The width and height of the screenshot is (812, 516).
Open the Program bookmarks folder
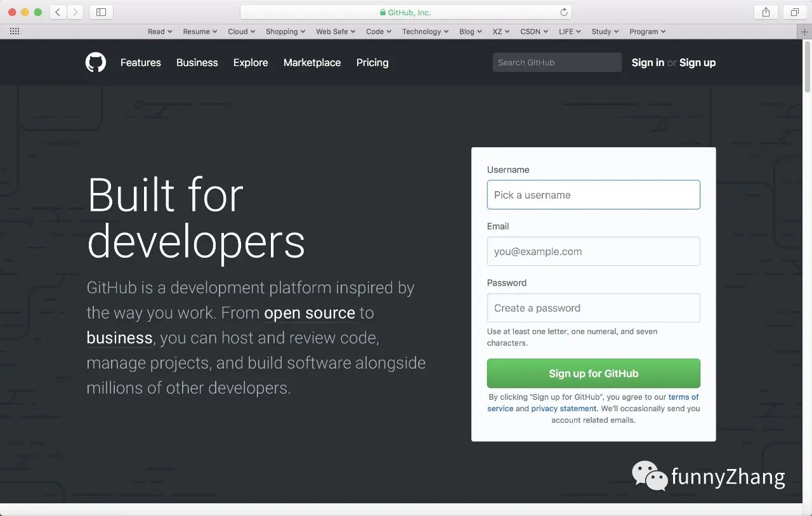click(x=648, y=31)
